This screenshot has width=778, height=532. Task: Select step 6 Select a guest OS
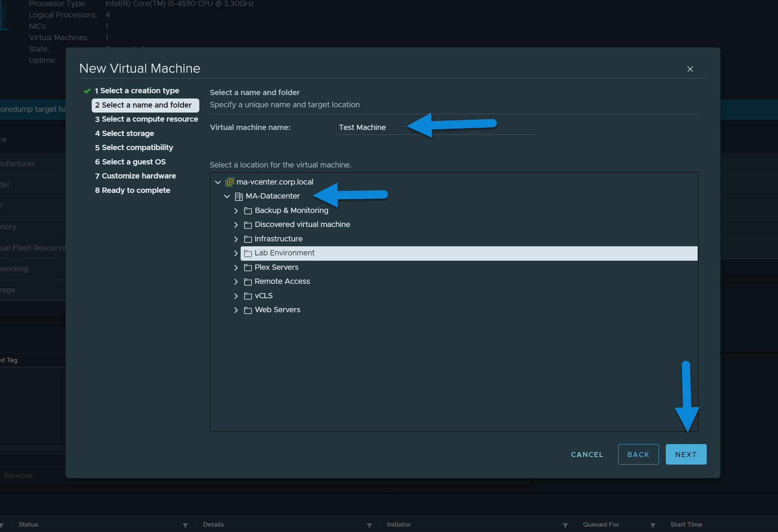point(130,162)
